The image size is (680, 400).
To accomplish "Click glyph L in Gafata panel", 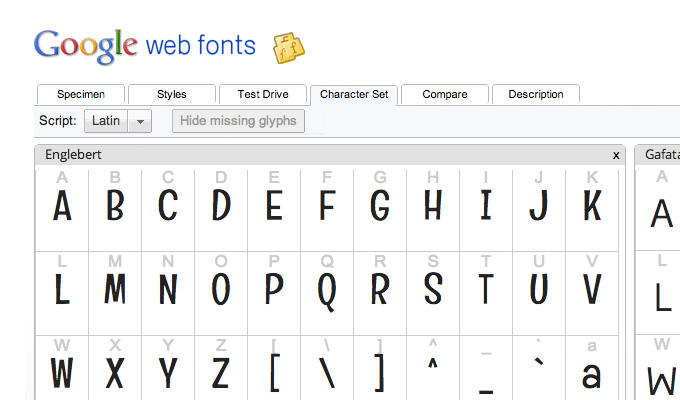I will click(x=658, y=293).
